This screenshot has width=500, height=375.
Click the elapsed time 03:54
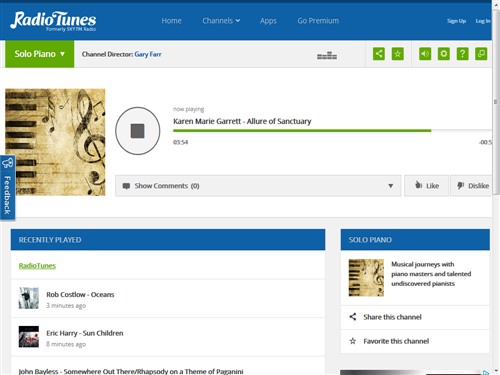pos(180,142)
